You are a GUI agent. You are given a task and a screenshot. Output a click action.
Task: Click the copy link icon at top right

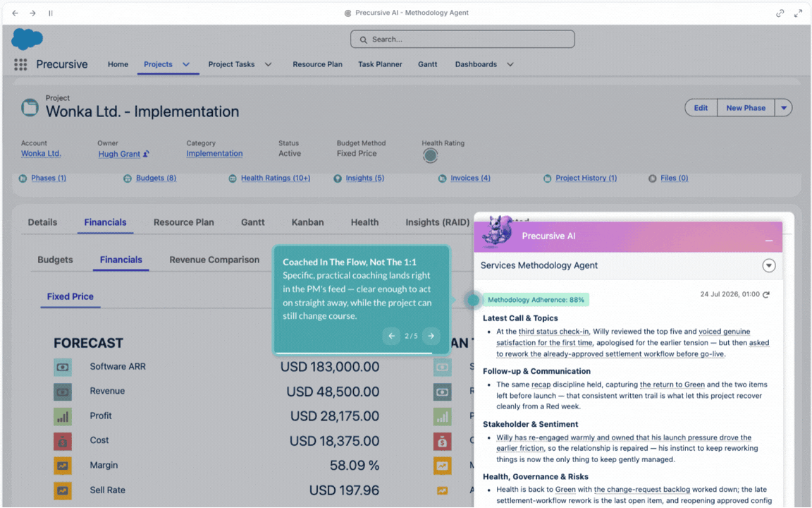tap(780, 13)
